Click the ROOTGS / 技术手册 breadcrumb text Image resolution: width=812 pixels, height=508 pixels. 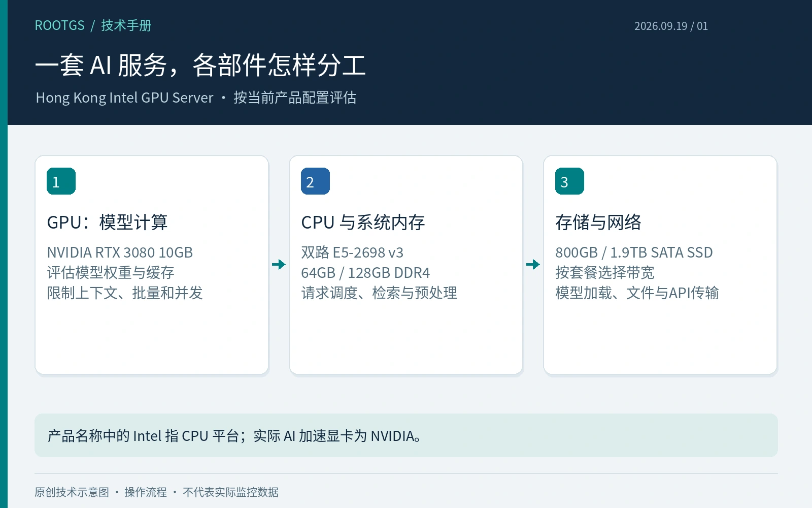[x=93, y=25]
